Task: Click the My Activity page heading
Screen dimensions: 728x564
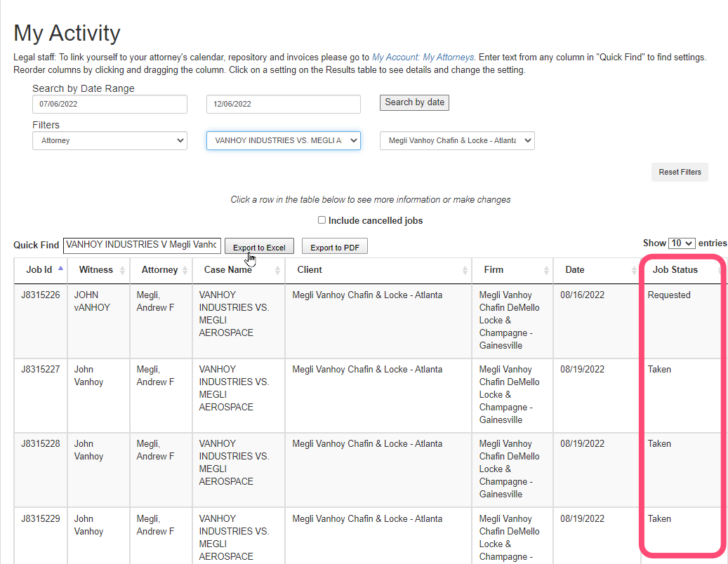Action: (67, 34)
